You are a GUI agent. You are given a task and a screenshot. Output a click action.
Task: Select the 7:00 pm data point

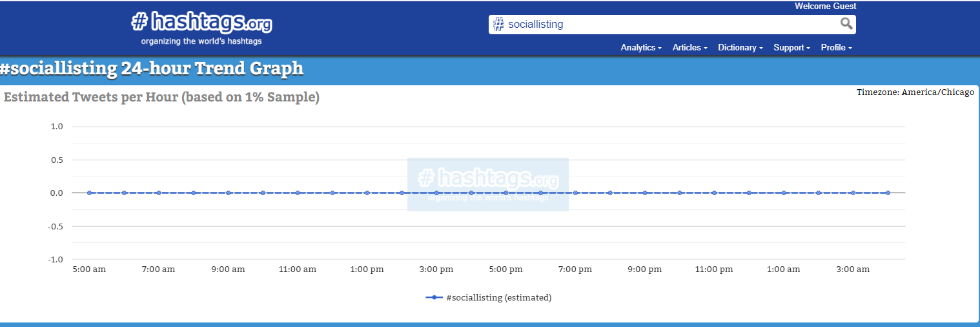coord(575,193)
